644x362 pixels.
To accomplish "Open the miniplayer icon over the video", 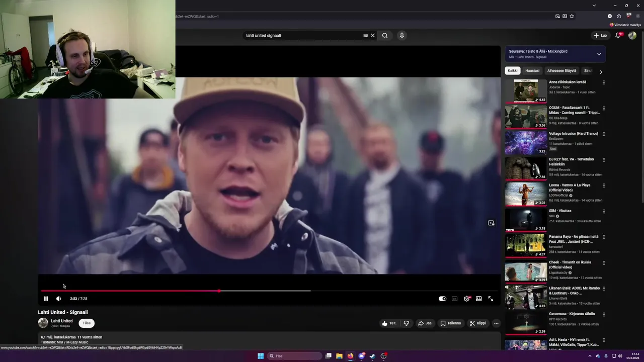I will point(491,223).
